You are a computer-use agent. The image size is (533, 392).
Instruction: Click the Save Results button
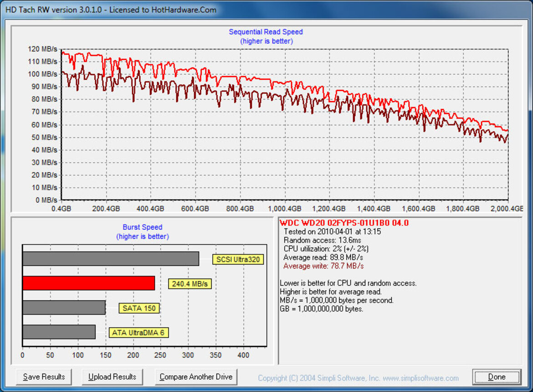tap(44, 377)
